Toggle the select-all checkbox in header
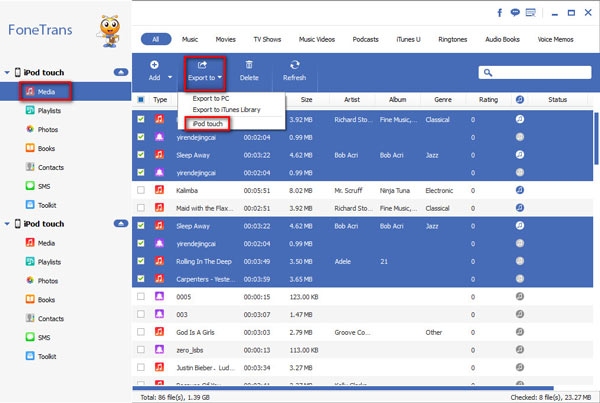Image resolution: width=600 pixels, height=403 pixels. [x=141, y=100]
